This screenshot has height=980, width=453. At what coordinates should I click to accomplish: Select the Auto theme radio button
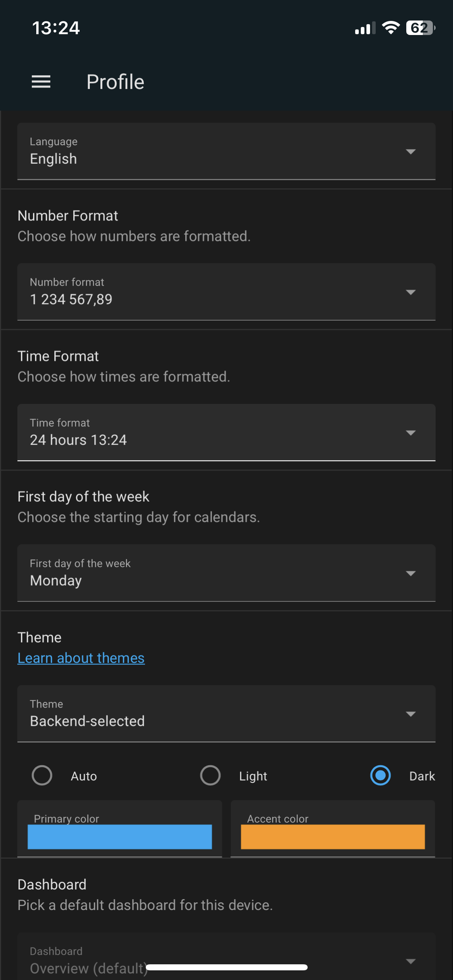coord(42,775)
